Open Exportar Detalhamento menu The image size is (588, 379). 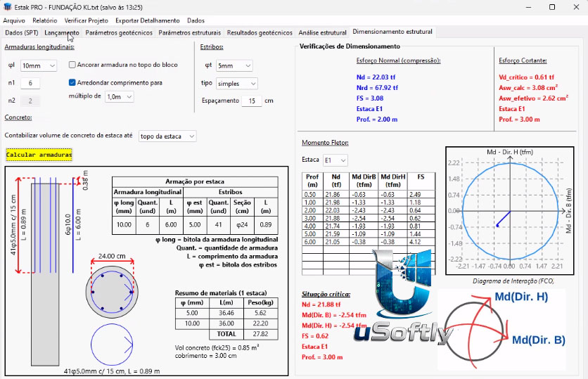tap(148, 20)
